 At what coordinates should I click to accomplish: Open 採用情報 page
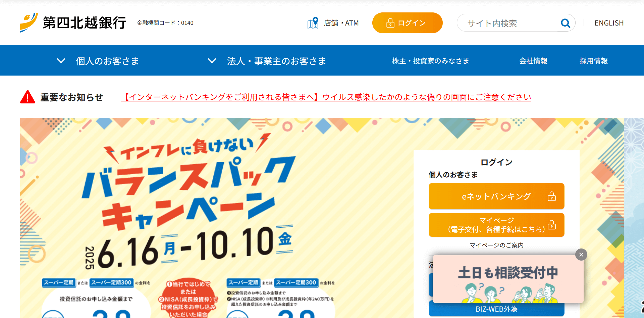pyautogui.click(x=594, y=61)
